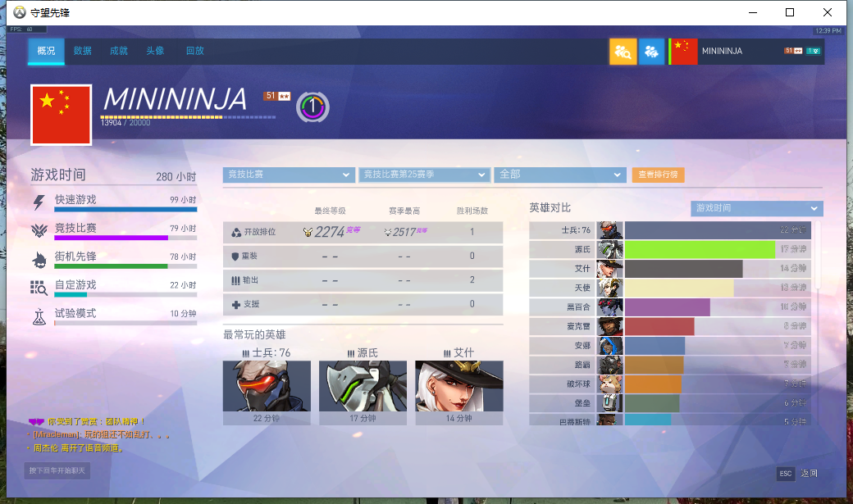Click the 街机先锋 arcade icon
This screenshot has height=504, width=853.
(39, 260)
